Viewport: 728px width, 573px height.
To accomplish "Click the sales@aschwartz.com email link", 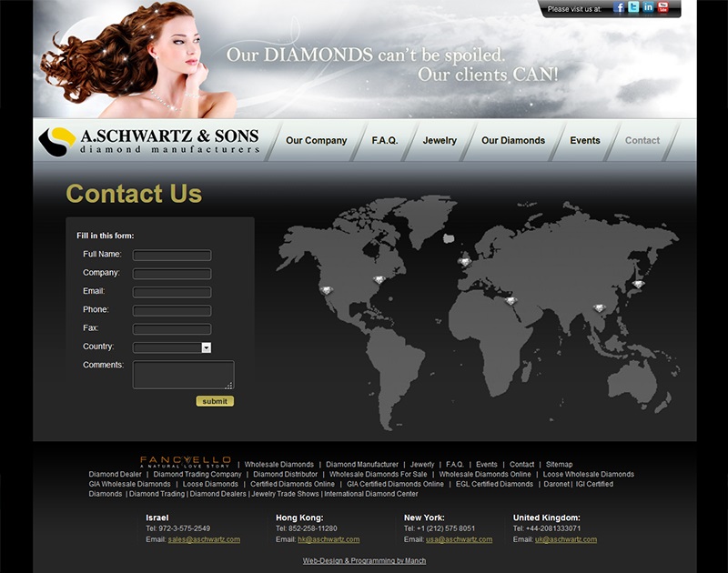I will tap(204, 539).
